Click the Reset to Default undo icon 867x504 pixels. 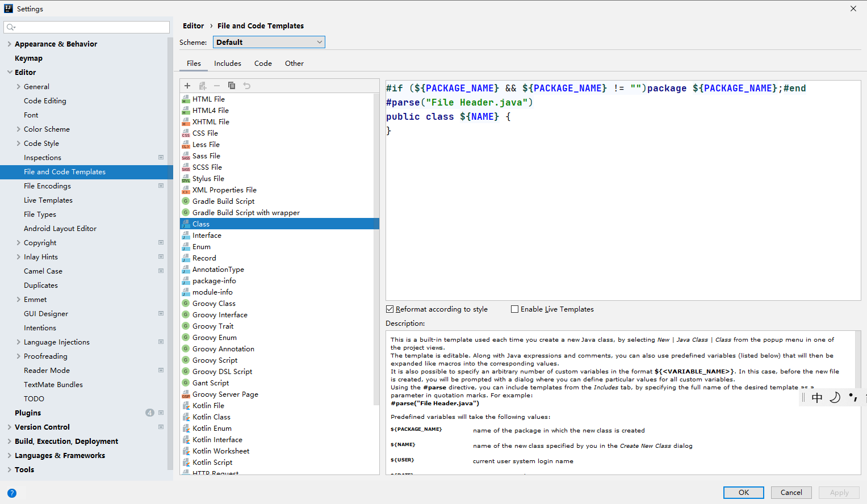point(247,86)
